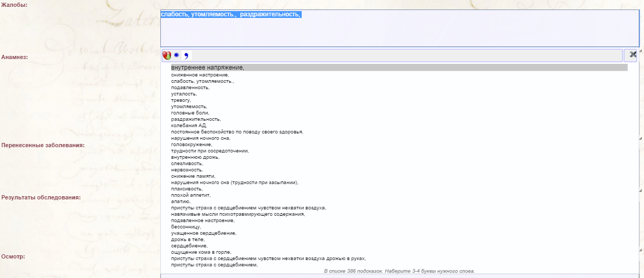Select 'бессонницу,' from the suggestions
The width and height of the screenshot is (644, 278).
point(186,227)
